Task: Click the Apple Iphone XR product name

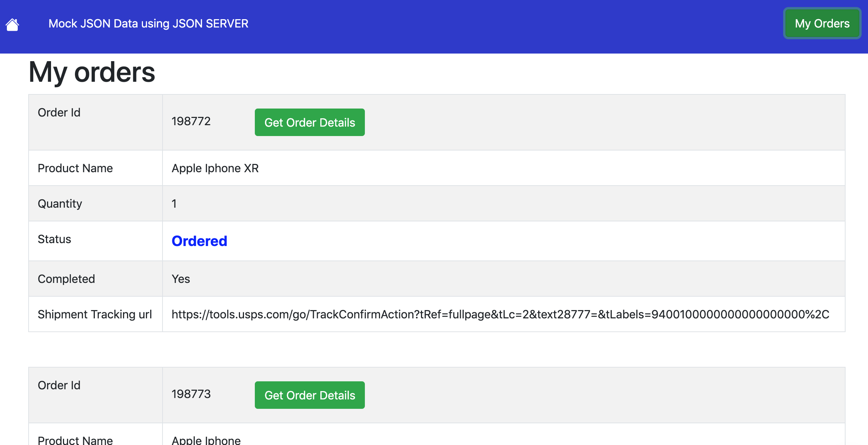Action: [x=215, y=168]
